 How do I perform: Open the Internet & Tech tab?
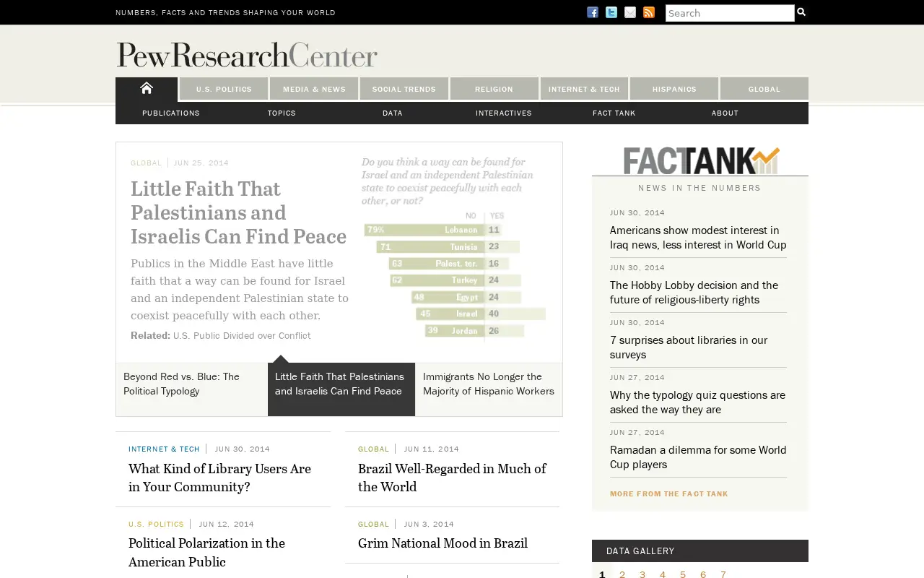584,89
